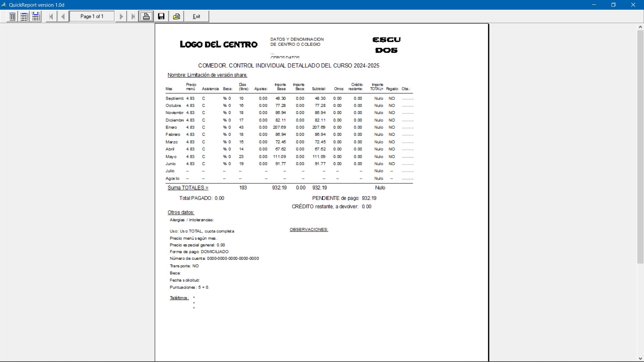
Task: Select Zoom to 100% icon
Action: 24,16
